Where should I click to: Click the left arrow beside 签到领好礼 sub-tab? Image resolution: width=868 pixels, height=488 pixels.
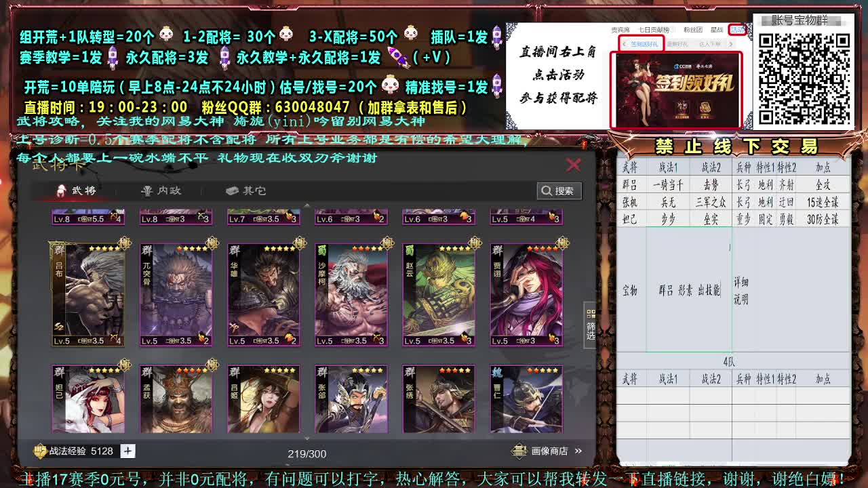click(x=624, y=44)
